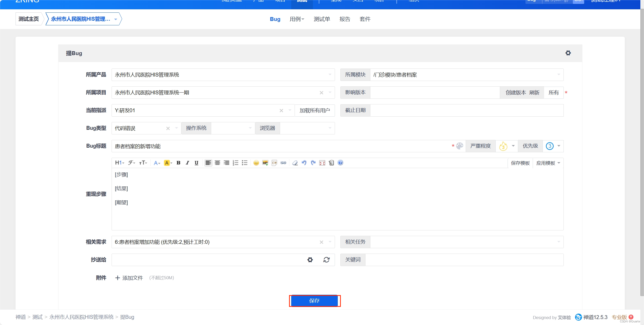Image resolution: width=644 pixels, height=325 pixels.
Task: Toggle editor fullscreen mode icon
Action: [322, 163]
